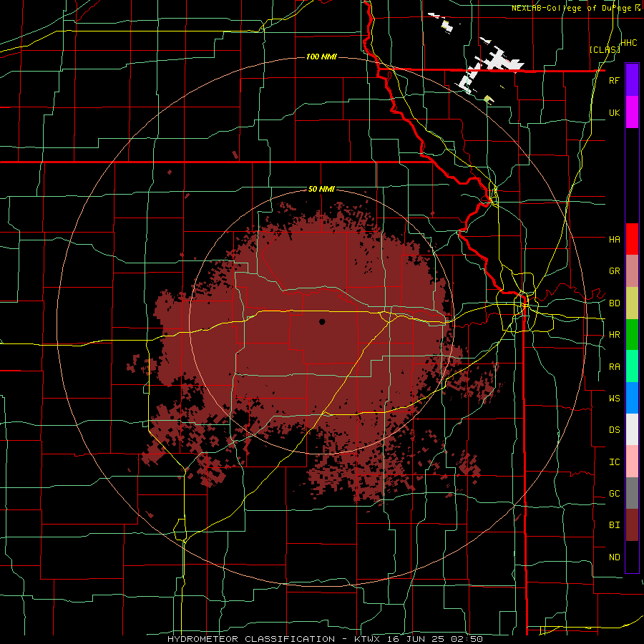The height and width of the screenshot is (644, 644).
Task: Select the red HA legend swatch
Action: tap(632, 239)
